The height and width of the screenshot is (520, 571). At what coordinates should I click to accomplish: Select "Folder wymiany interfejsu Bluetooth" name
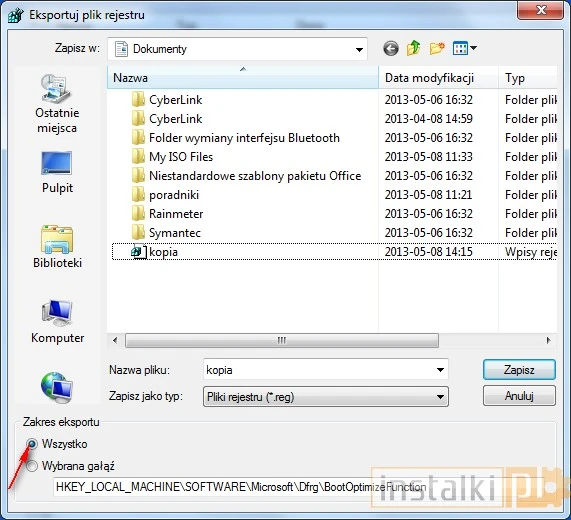[244, 138]
